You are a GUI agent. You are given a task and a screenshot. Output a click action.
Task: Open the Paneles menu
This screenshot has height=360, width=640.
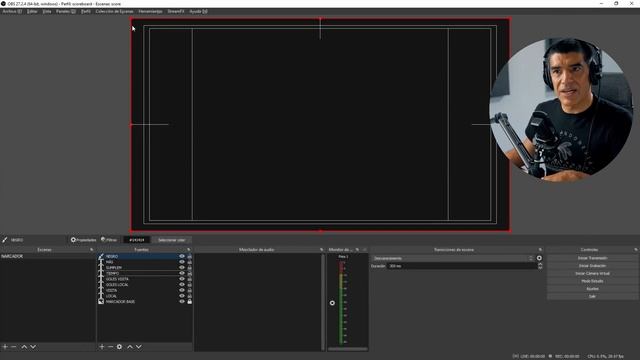pos(66,11)
